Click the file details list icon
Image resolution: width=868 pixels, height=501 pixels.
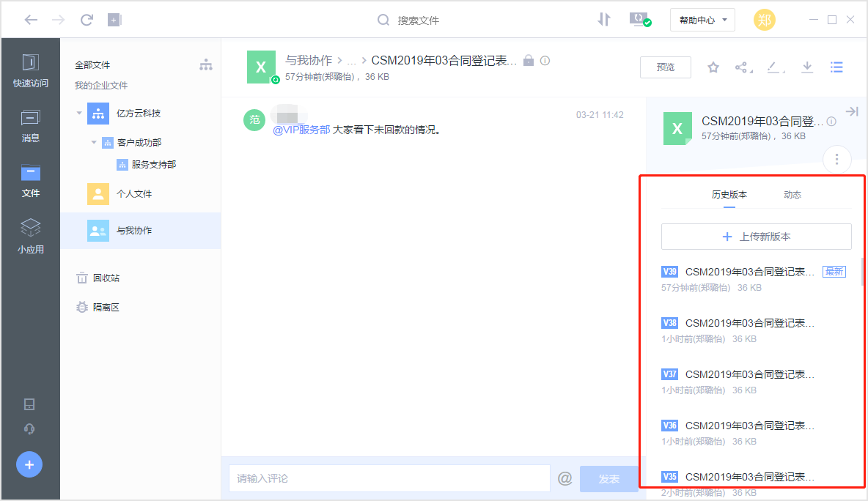pos(836,67)
